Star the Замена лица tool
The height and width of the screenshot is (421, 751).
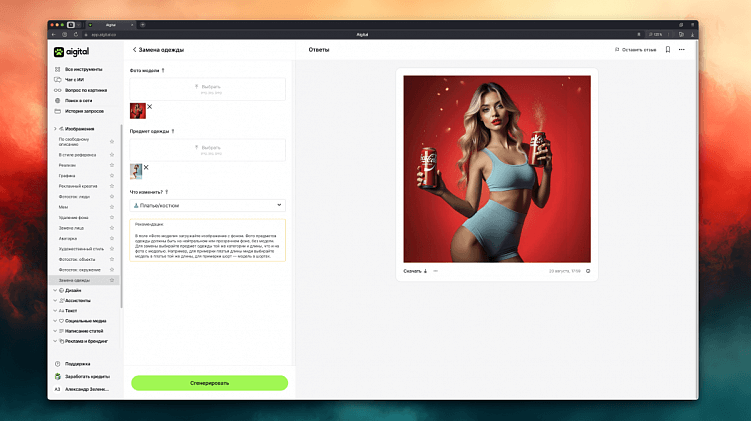(112, 228)
